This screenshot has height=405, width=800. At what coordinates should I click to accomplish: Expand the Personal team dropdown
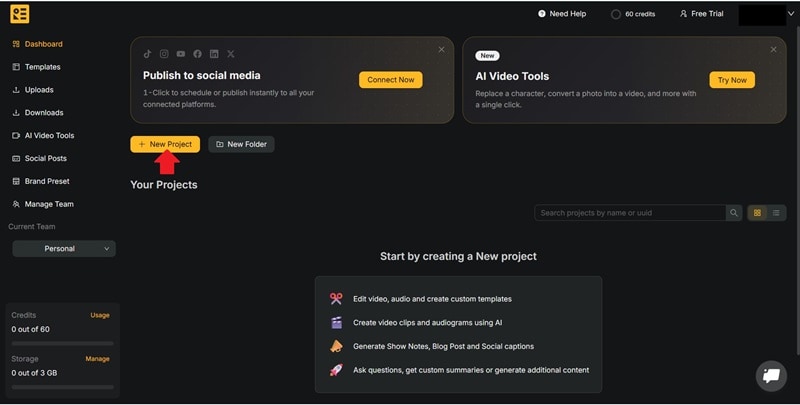pos(64,248)
